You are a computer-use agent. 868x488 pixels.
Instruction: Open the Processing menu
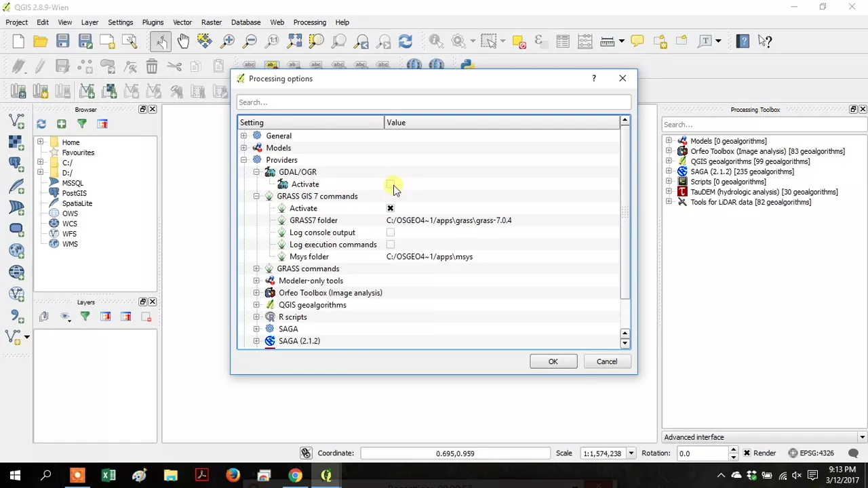tap(310, 22)
